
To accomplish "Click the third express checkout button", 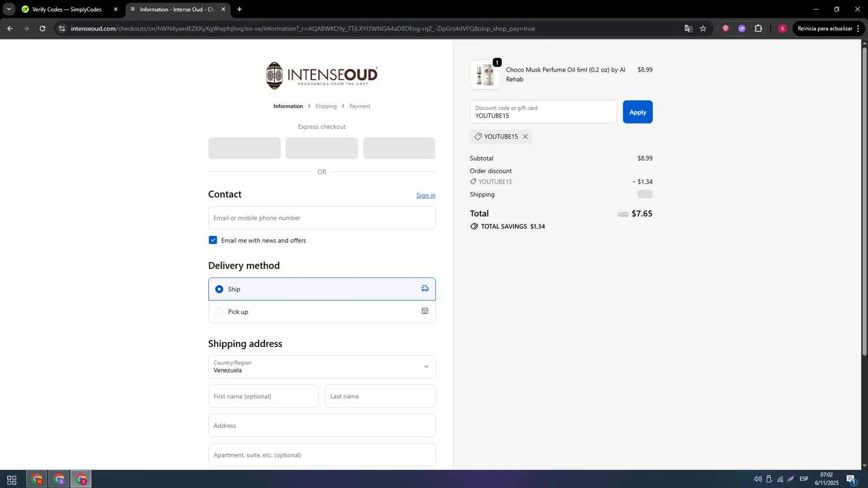I will 399,148.
